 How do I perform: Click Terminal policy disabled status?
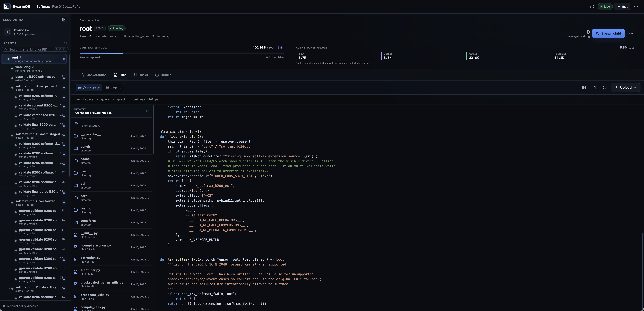(x=21, y=306)
